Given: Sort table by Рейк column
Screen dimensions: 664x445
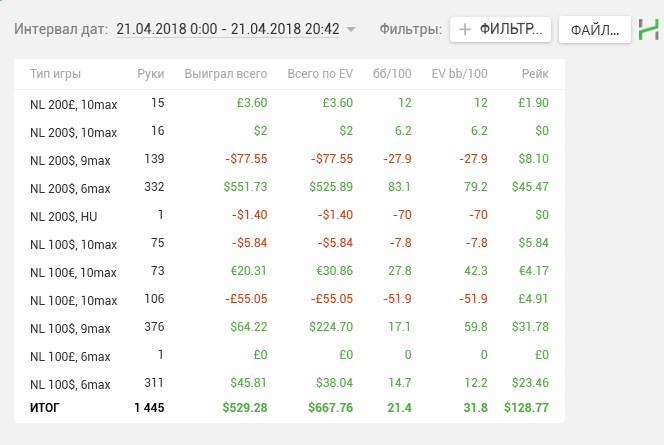Looking at the screenshot, I should click(534, 75).
